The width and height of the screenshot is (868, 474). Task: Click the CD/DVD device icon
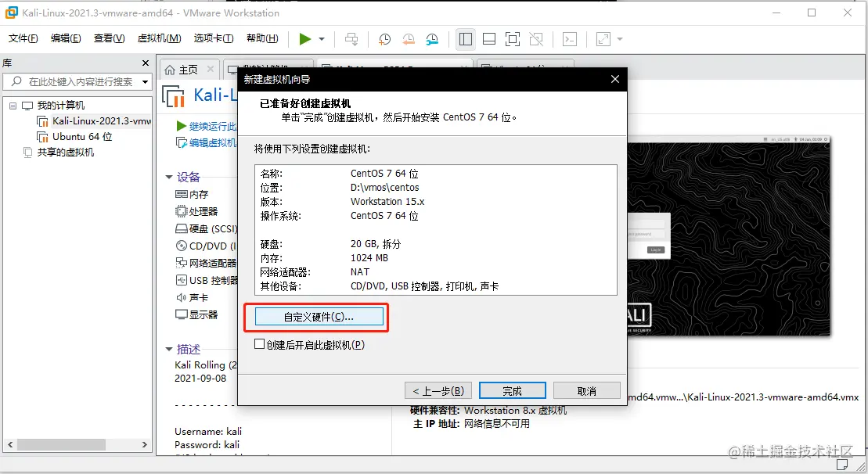pyautogui.click(x=181, y=246)
